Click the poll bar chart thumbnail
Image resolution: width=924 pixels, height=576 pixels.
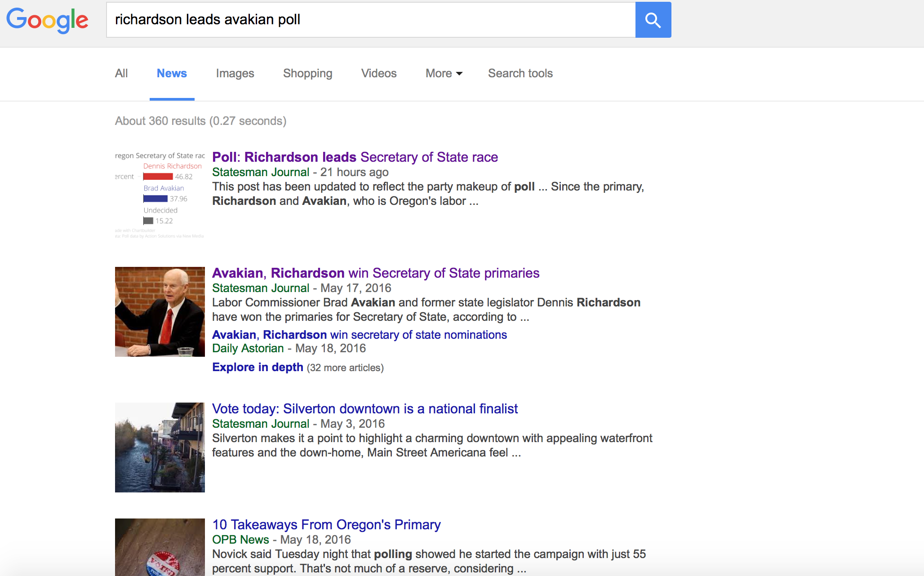pos(160,195)
